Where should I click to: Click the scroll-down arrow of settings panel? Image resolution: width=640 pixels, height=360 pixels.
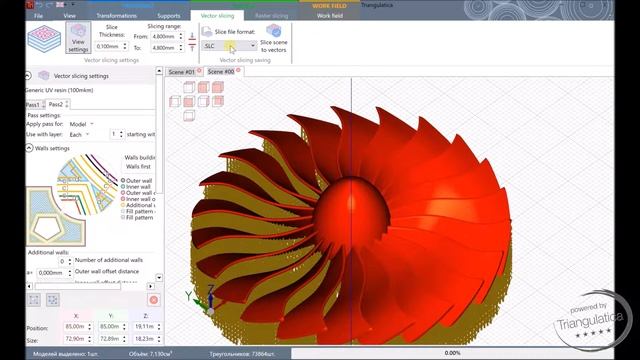coord(159,278)
